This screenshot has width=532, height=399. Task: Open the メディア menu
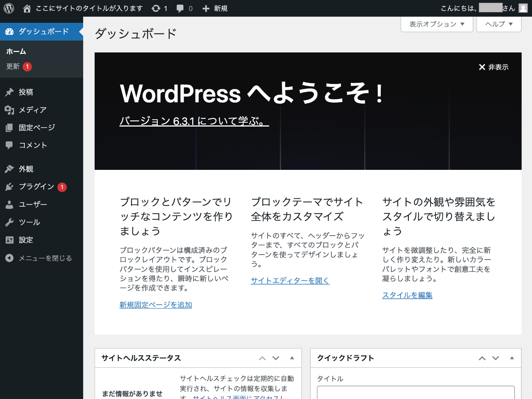[41, 110]
